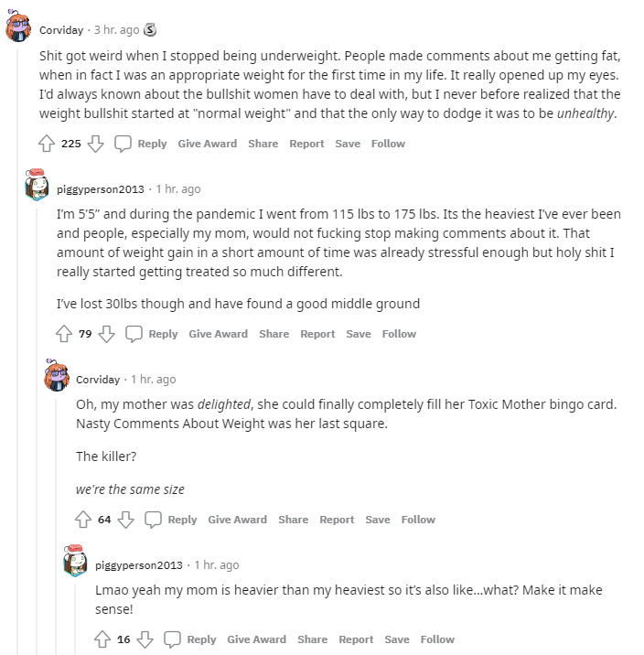Screen dimensions: 644x655
Task: Open the Corviday username link at top
Action: pyautogui.click(x=61, y=30)
